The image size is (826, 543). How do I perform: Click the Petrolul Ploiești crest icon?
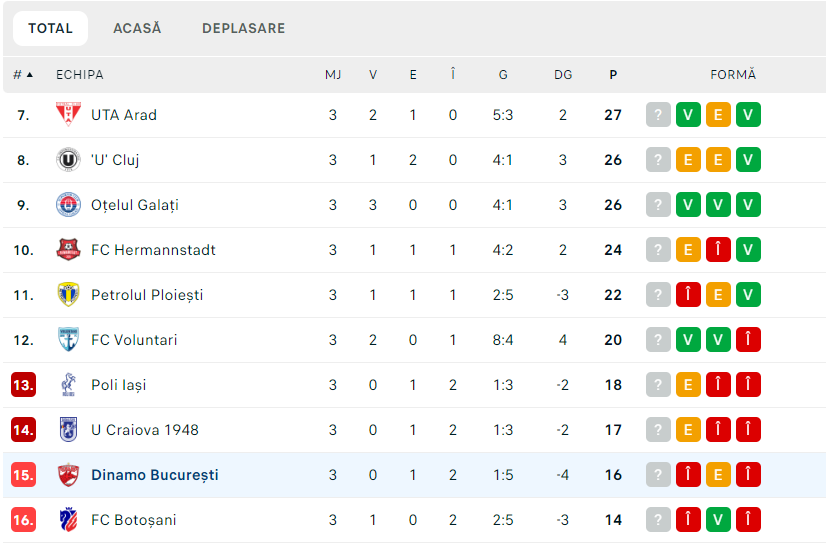click(67, 295)
